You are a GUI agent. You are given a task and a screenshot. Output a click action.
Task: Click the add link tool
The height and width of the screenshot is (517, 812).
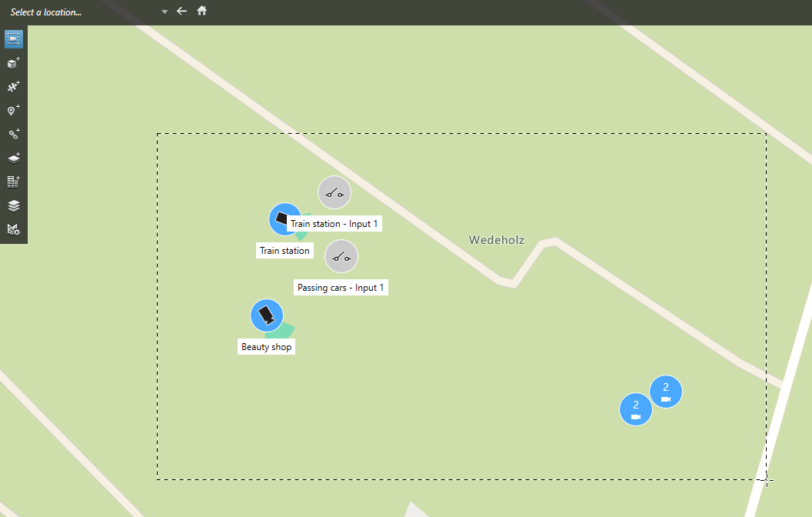(x=13, y=135)
